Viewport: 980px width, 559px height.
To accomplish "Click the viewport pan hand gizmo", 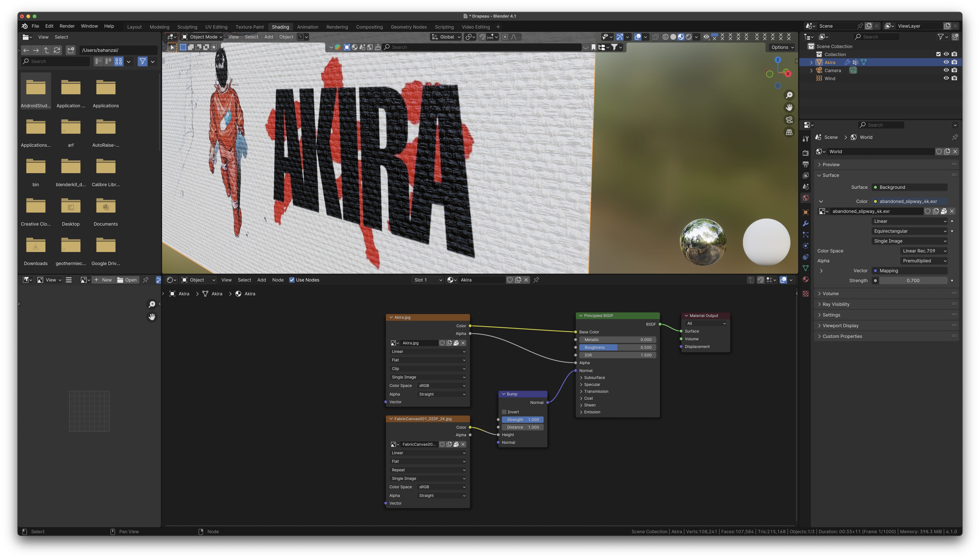I will [789, 107].
